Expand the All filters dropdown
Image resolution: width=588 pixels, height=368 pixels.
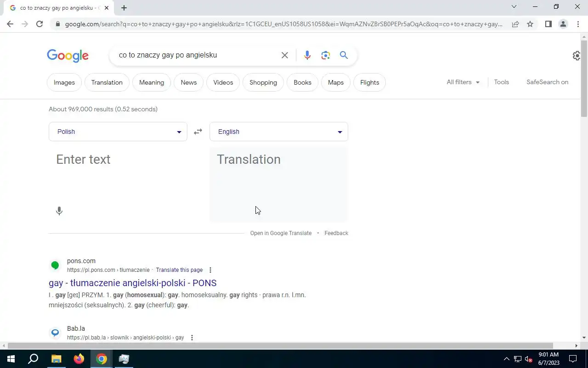[463, 82]
